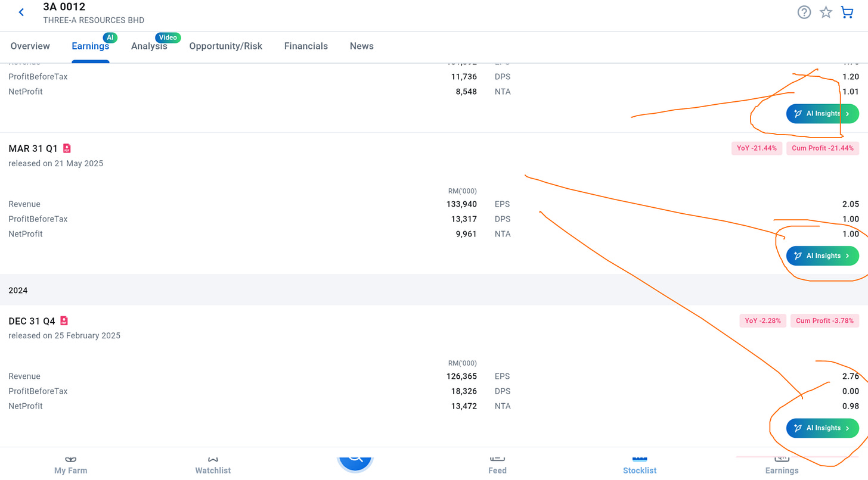Open Watchlist in bottom navigation
Screen dimensions: 868x480
coord(213,466)
